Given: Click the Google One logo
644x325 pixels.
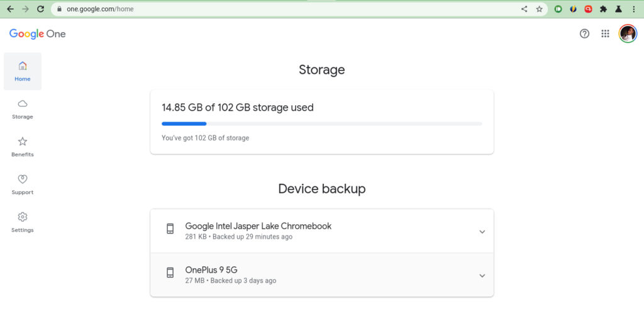Looking at the screenshot, I should 37,34.
